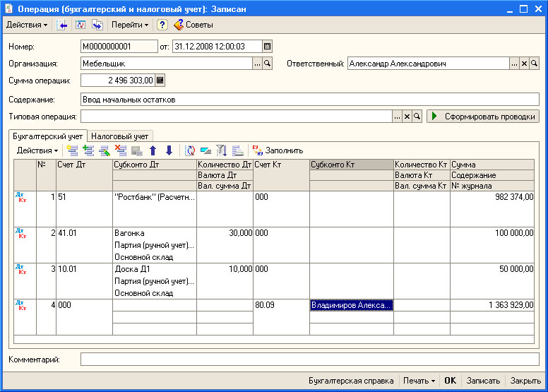Image resolution: width=548 pixels, height=392 pixels.
Task: Click the list settings icon before Заполнить
Action: [x=238, y=150]
